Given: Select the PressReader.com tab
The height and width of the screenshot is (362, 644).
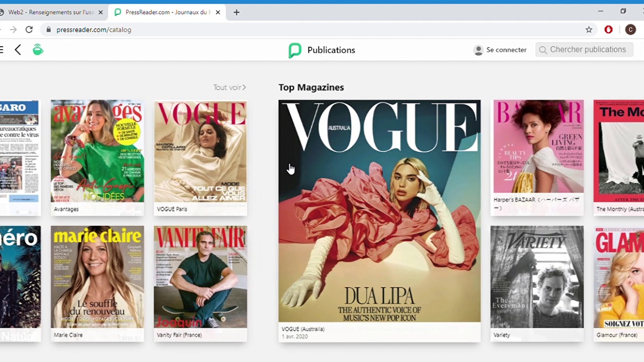Looking at the screenshot, I should (166, 12).
